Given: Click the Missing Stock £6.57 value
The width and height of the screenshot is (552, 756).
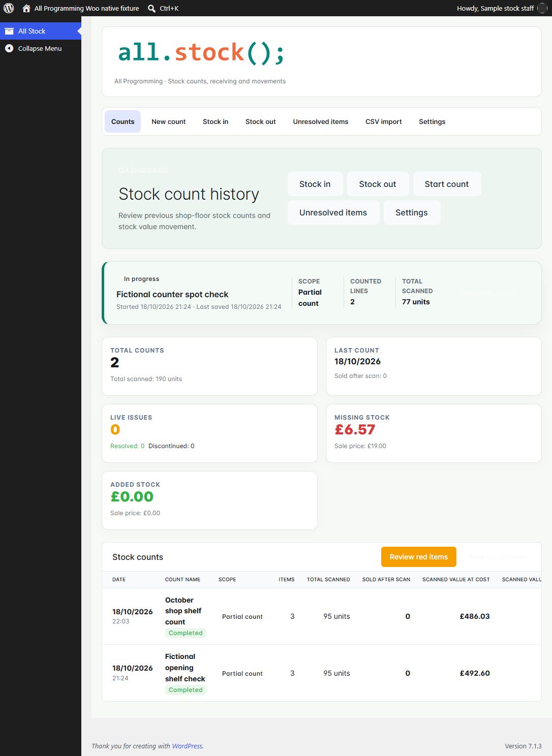Looking at the screenshot, I should point(355,430).
